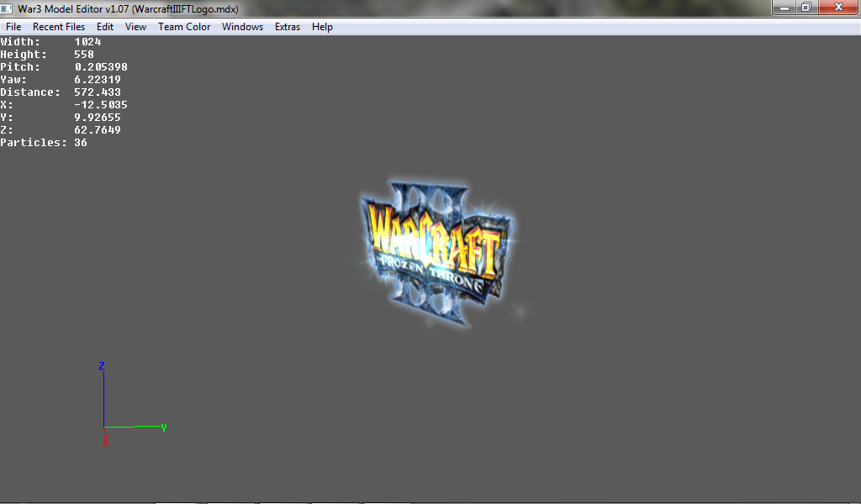Open the Windows menu
This screenshot has height=504, width=861.
click(x=242, y=26)
